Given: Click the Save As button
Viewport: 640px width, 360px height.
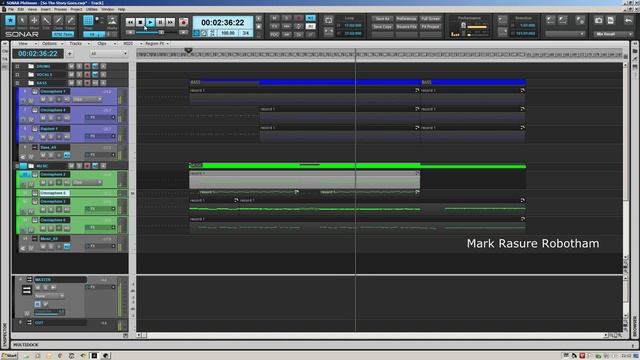Looking at the screenshot, I should point(382,19).
